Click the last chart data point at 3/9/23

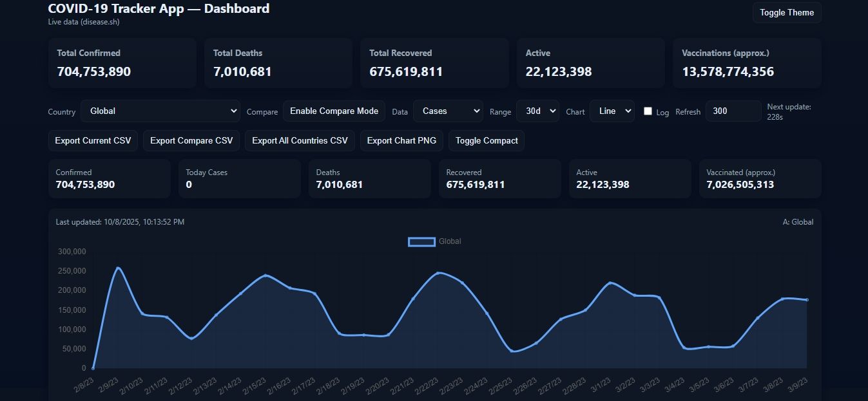[807, 300]
